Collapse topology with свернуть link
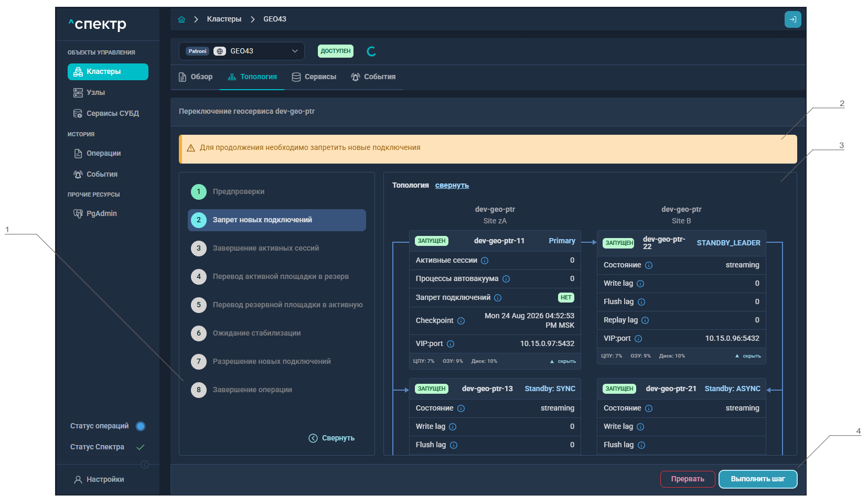The width and height of the screenshot is (868, 496). tap(452, 186)
